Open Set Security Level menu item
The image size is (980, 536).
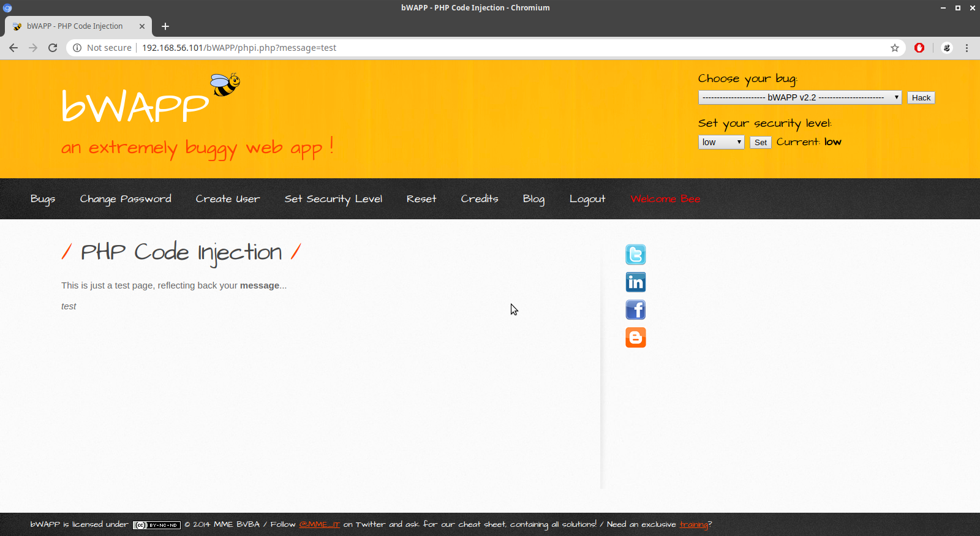point(333,199)
